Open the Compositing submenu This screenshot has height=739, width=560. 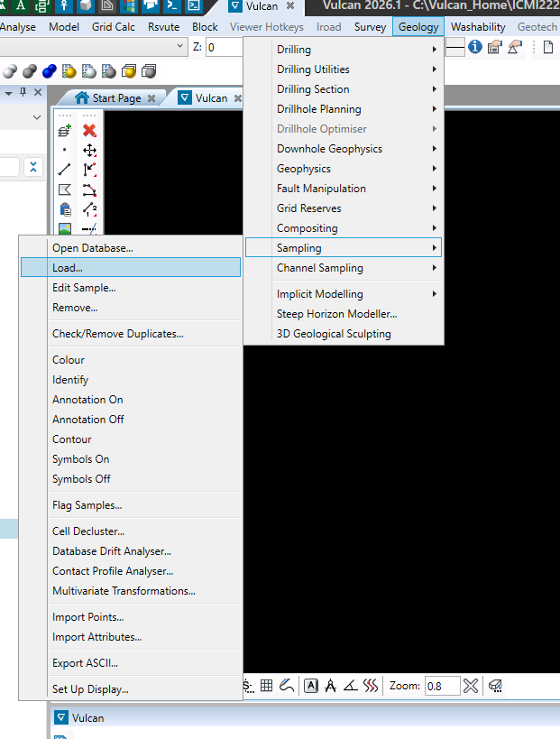pyautogui.click(x=344, y=227)
